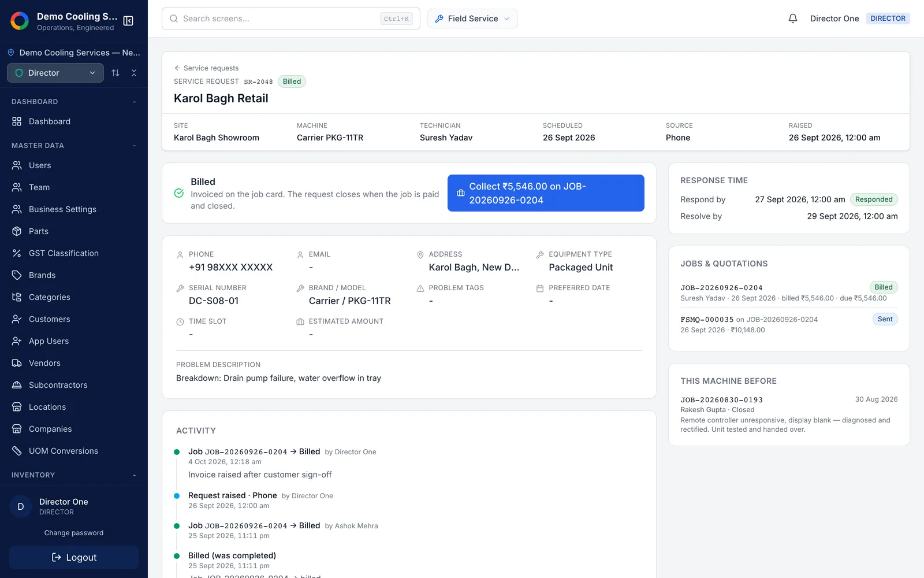Click the Customers person icon
This screenshot has width=924, height=578.
coord(17,319)
